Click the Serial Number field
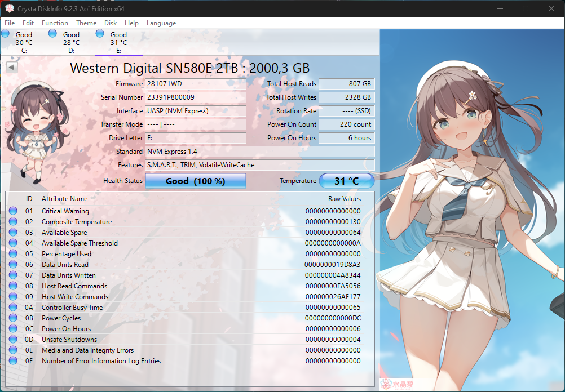 [196, 97]
